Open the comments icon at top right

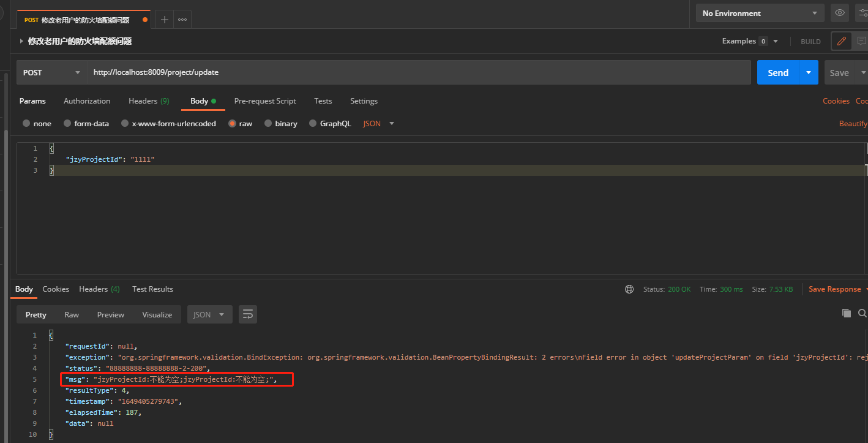pyautogui.click(x=861, y=41)
